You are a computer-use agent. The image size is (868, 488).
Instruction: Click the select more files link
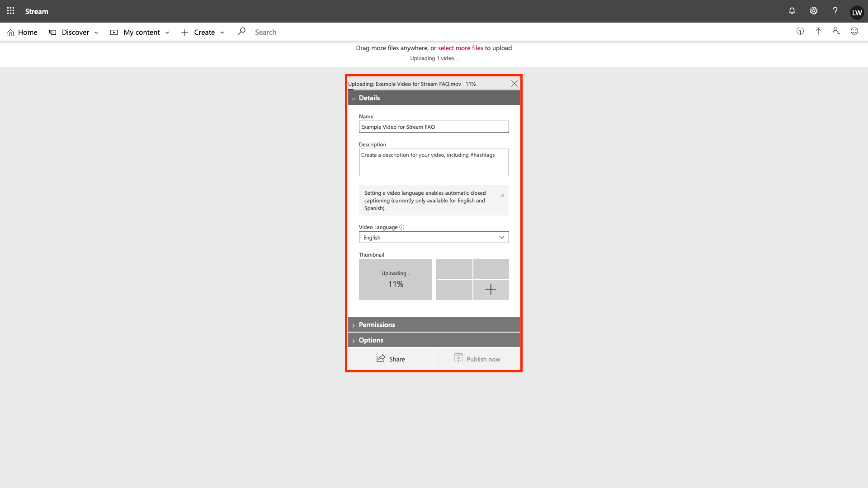tap(460, 48)
